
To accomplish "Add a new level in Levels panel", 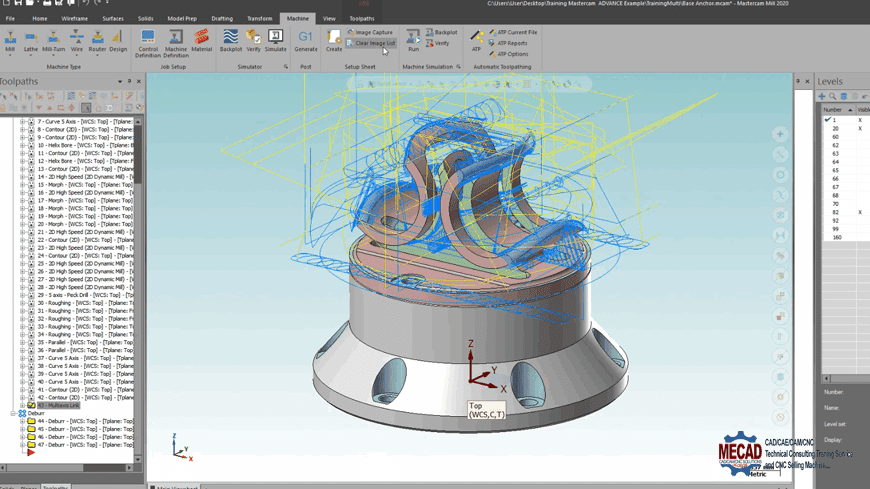I will point(822,97).
